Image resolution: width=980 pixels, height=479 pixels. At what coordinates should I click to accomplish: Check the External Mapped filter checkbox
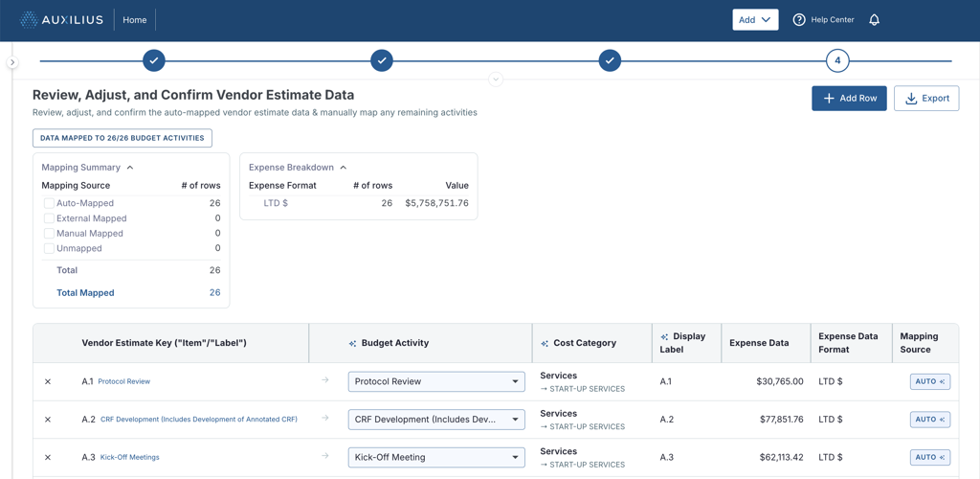coord(49,218)
